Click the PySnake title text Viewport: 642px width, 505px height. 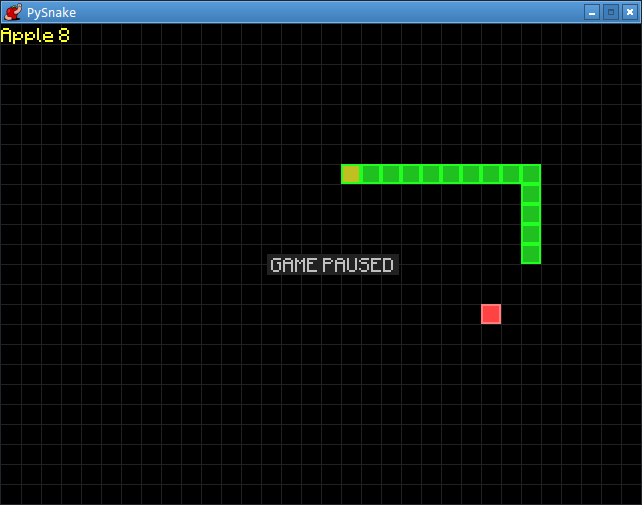(x=51, y=12)
